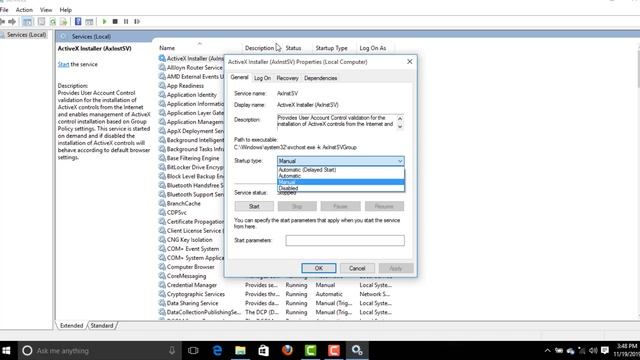This screenshot has width=640, height=360.
Task: Click the Export List toolbar icon
Action: (x=64, y=21)
